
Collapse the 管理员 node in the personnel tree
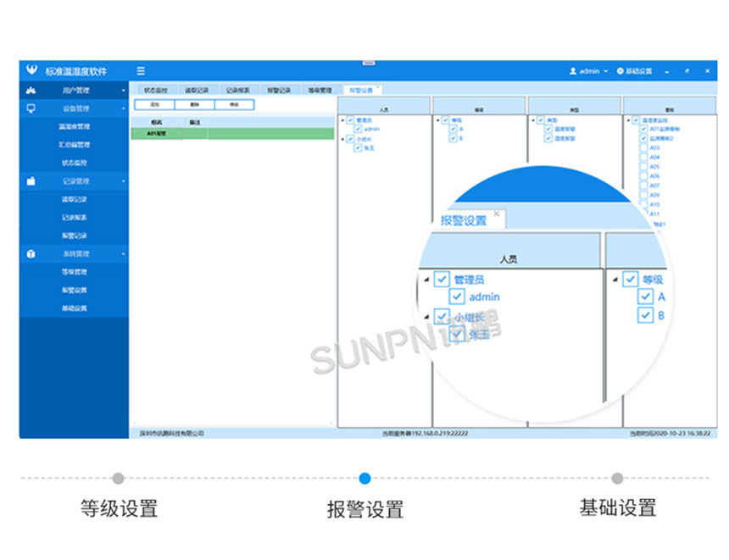344,119
